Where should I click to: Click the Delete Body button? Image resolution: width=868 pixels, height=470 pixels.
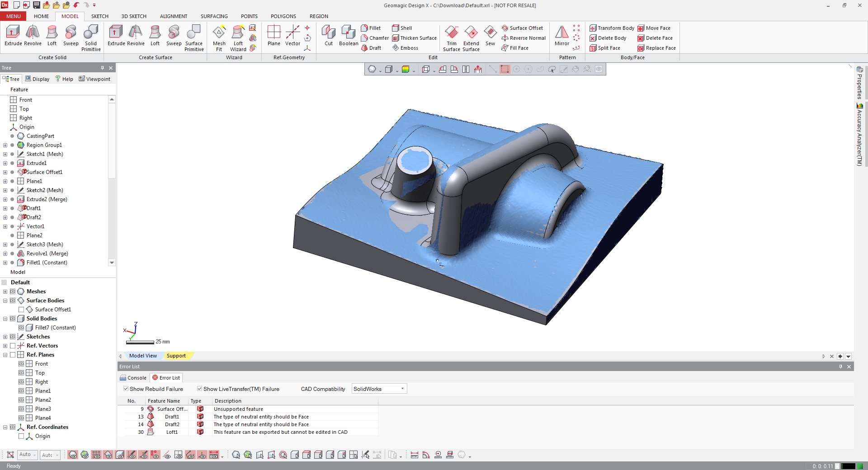click(608, 38)
